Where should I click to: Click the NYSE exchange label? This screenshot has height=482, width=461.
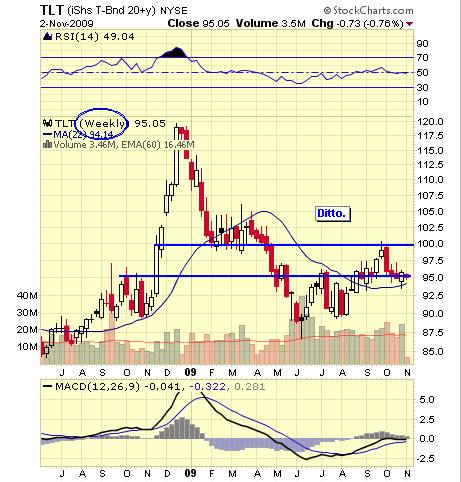click(174, 11)
